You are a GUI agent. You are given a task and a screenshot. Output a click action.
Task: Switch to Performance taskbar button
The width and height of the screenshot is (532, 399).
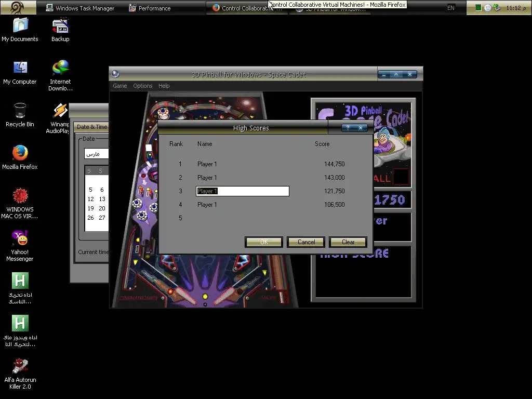[x=150, y=8]
